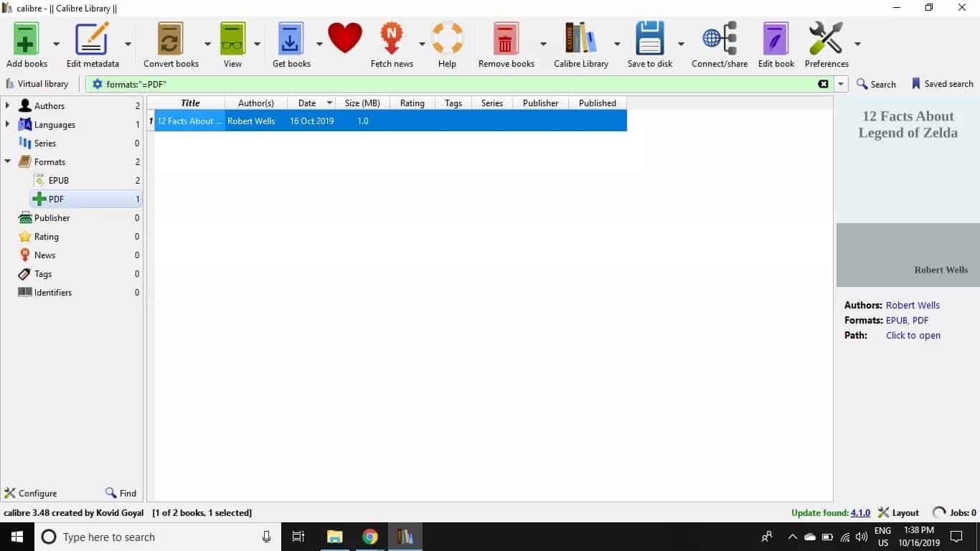
Task: Click the Fetch news icon
Action: point(392,39)
